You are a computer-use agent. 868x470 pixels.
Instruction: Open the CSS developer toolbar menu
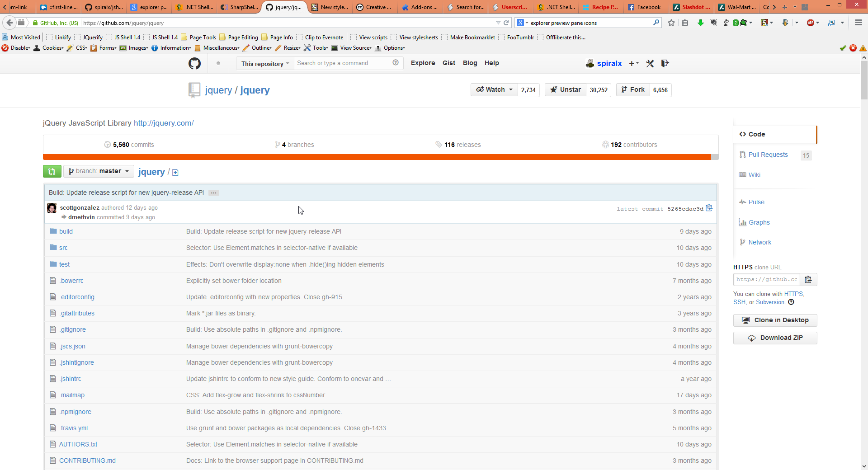[x=77, y=48]
